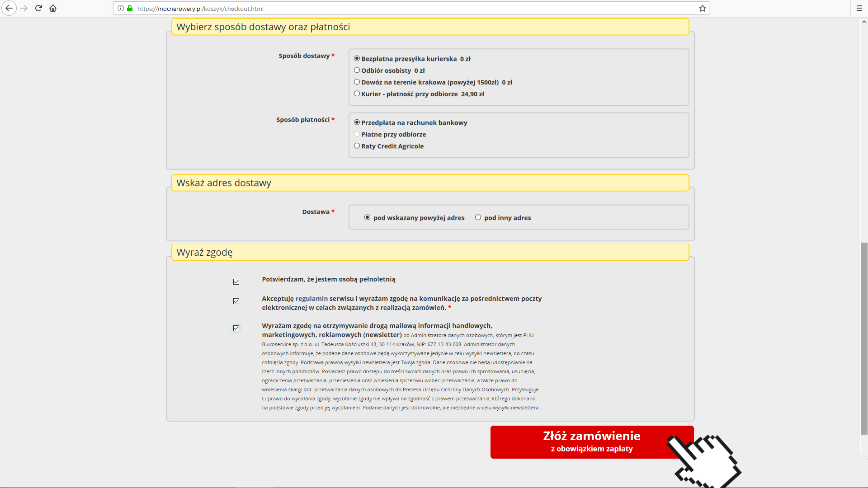This screenshot has height=488, width=868.
Task: Click the green padlock security icon
Action: tap(130, 8)
